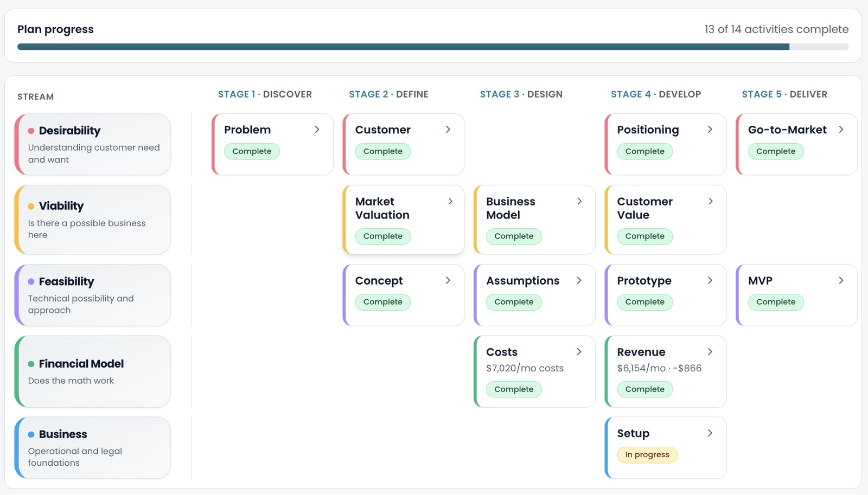This screenshot has width=868, height=495.
Task: Click the 13 of 14 activities complete text
Action: 776,29
